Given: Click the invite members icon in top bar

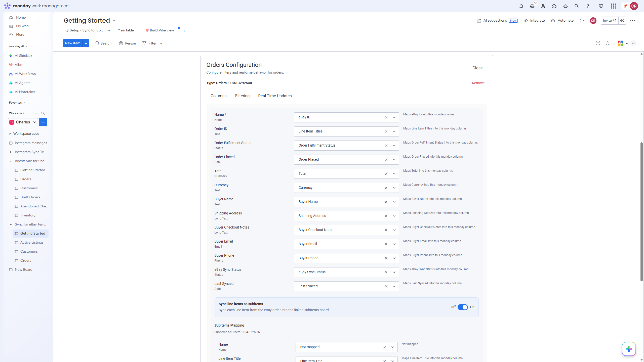Looking at the screenshot, I should (543, 6).
